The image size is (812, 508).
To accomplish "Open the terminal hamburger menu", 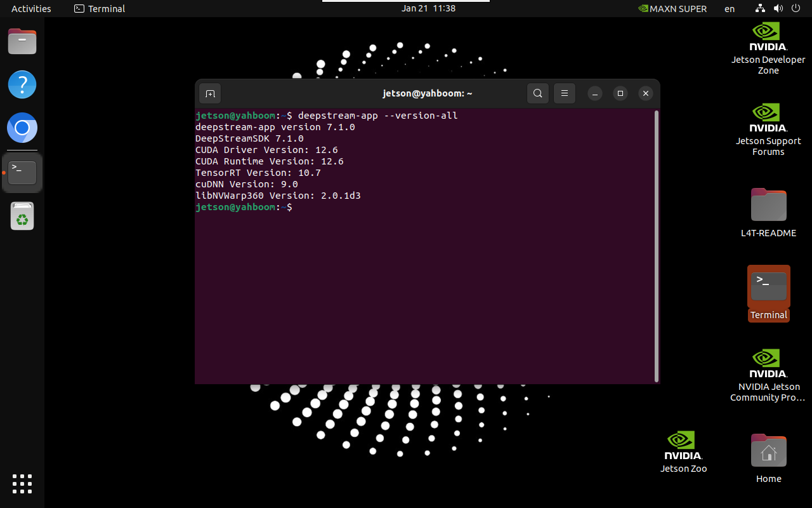I will (564, 94).
